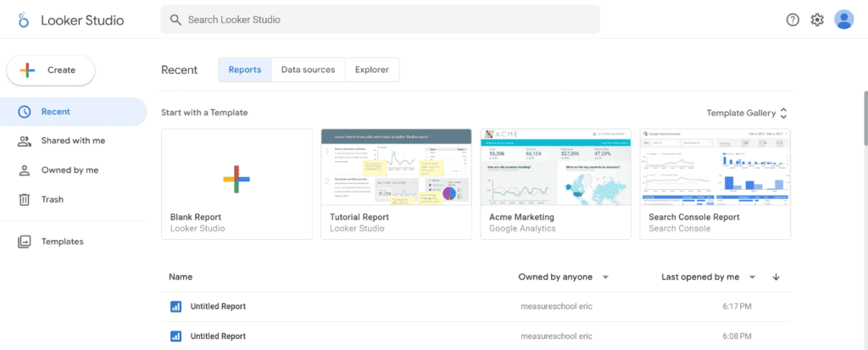Image resolution: width=868 pixels, height=350 pixels.
Task: Expand the Template Gallery
Action: (747, 113)
